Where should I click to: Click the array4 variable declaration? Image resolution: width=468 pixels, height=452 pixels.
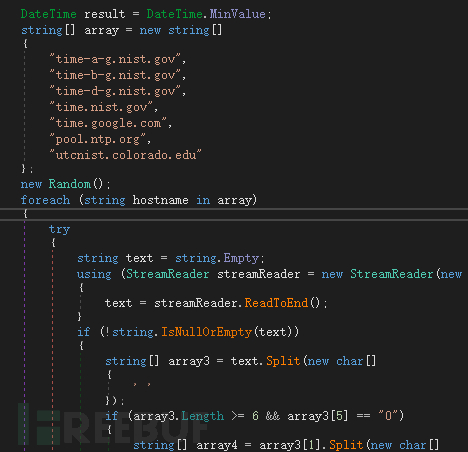[217, 445]
